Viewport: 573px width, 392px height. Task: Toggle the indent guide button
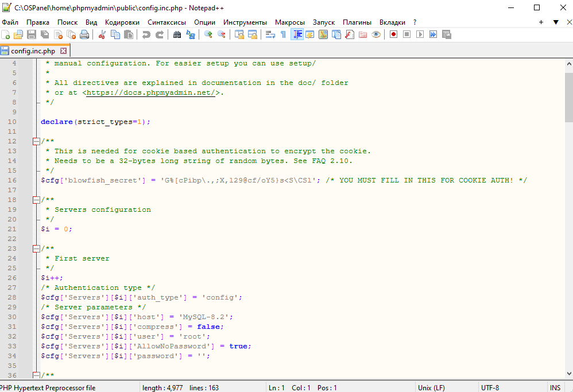(x=297, y=34)
